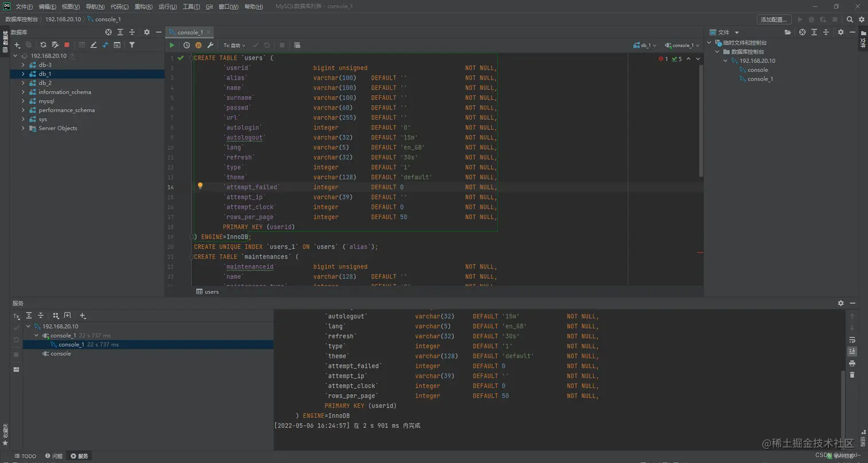The height and width of the screenshot is (463, 868).
Task: Select the console_1 editor tab
Action: [x=190, y=32]
